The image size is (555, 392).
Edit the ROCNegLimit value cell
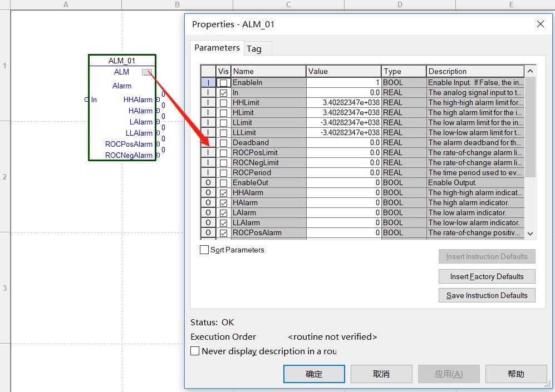(x=343, y=162)
